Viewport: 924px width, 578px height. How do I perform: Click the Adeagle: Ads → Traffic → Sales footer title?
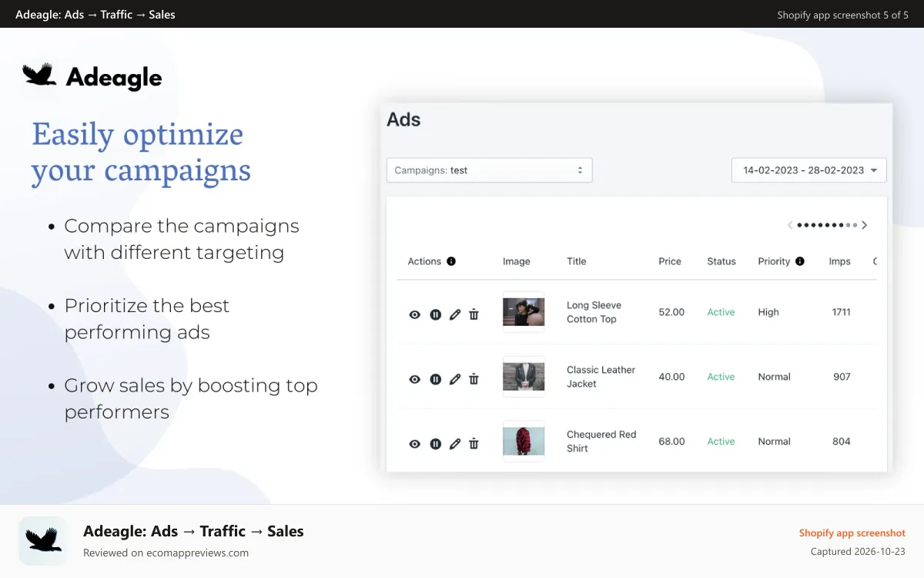pos(193,531)
